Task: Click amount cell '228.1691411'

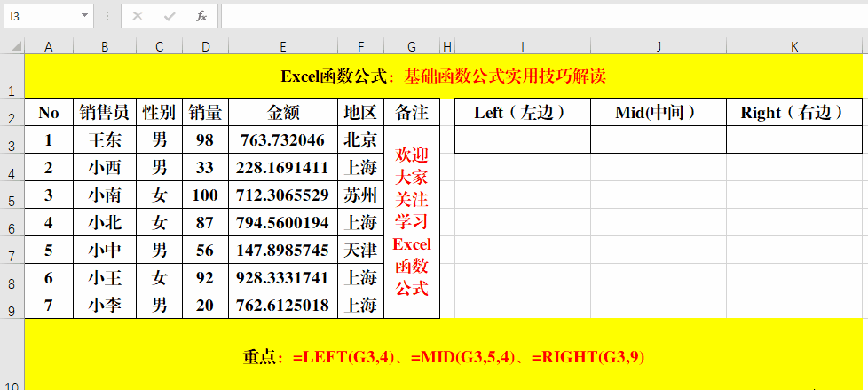Action: click(283, 167)
